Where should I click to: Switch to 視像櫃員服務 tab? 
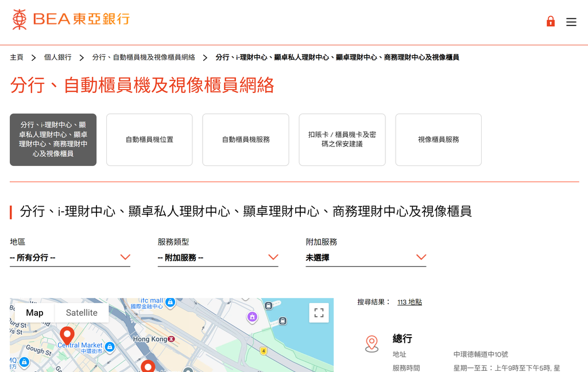point(438,139)
